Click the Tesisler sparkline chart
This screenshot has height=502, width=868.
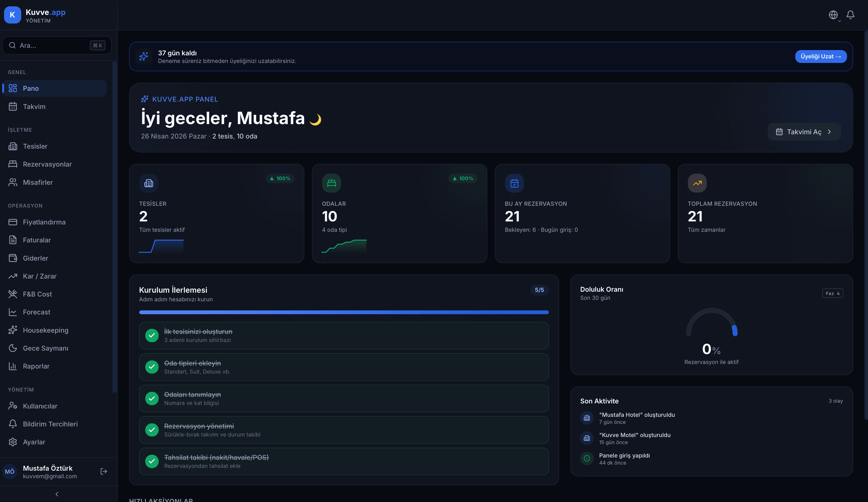pyautogui.click(x=161, y=246)
